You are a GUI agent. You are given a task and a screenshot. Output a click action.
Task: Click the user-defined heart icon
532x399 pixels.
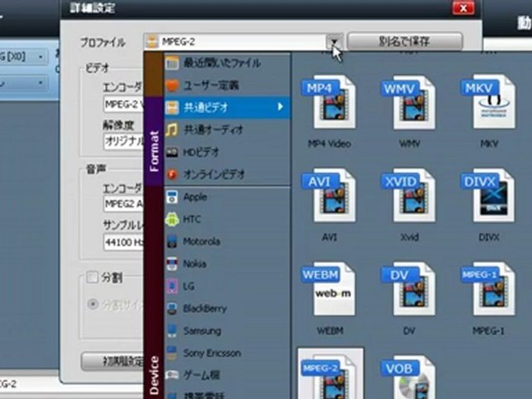(172, 85)
